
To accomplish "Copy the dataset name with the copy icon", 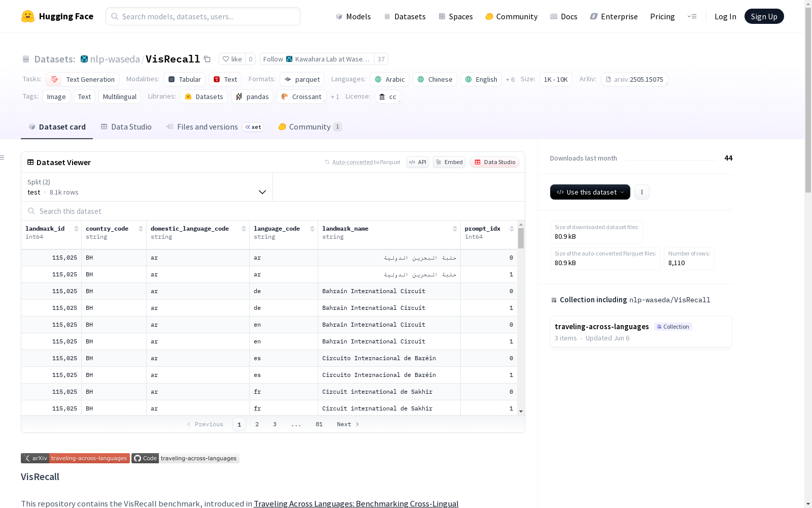I will pos(207,59).
